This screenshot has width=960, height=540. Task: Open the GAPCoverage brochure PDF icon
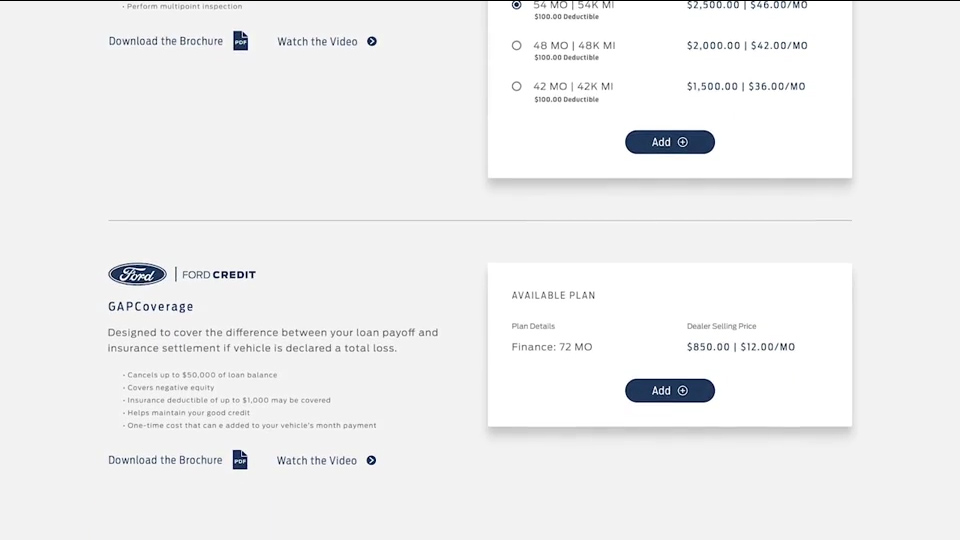[x=240, y=460]
